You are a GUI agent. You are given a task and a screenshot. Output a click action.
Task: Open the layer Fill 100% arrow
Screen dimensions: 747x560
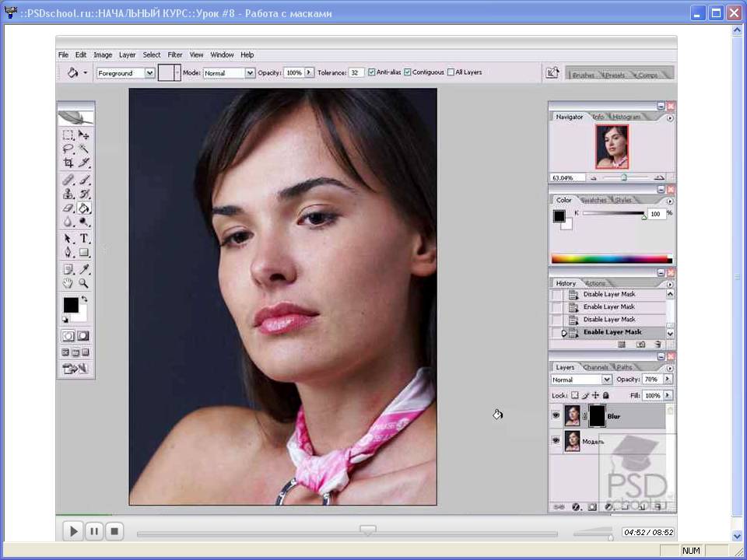[x=668, y=395]
